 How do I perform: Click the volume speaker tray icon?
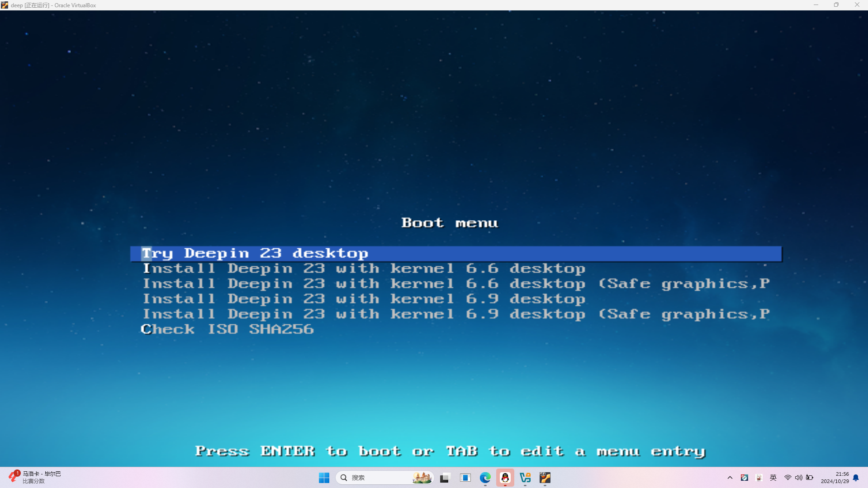point(799,478)
